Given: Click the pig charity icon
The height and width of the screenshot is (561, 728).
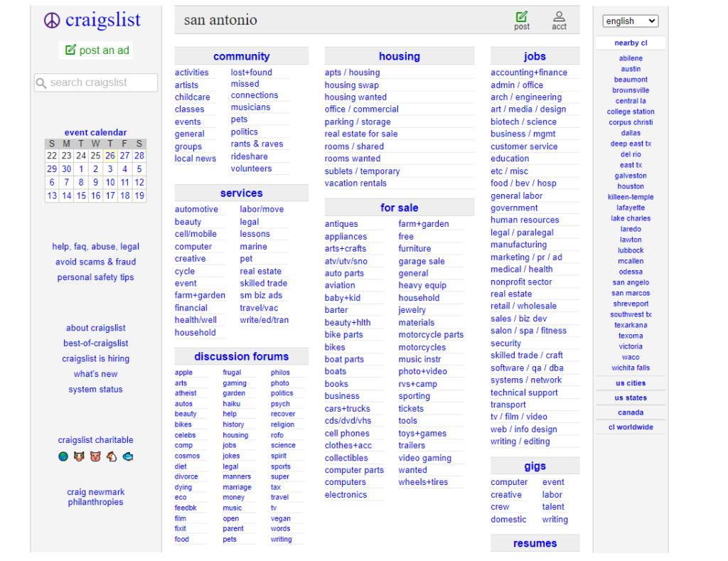Looking at the screenshot, I should [x=95, y=456].
